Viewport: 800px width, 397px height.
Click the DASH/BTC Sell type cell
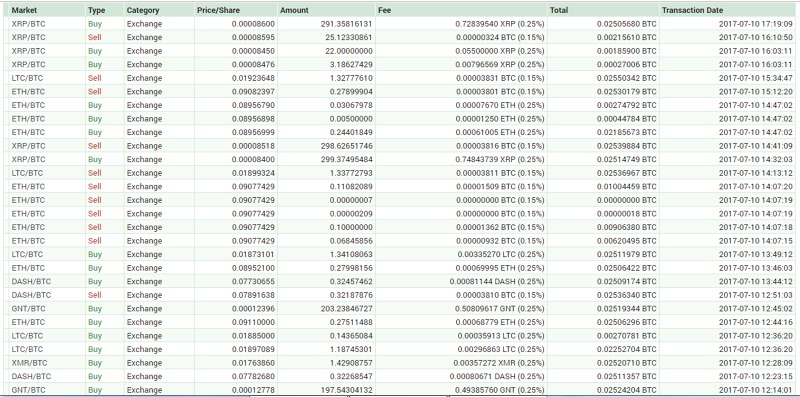click(x=104, y=295)
